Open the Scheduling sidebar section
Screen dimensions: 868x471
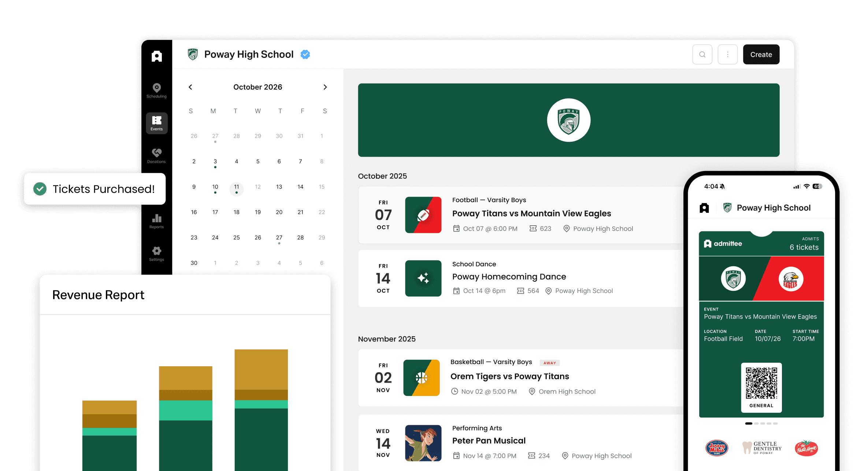(156, 90)
